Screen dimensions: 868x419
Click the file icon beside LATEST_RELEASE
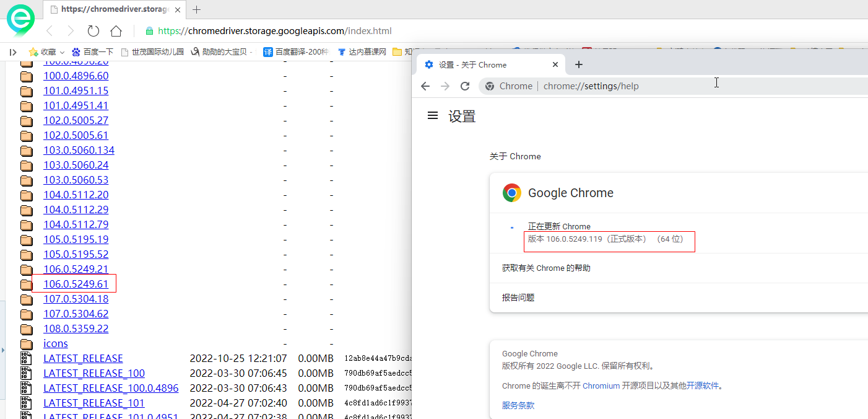click(26, 358)
